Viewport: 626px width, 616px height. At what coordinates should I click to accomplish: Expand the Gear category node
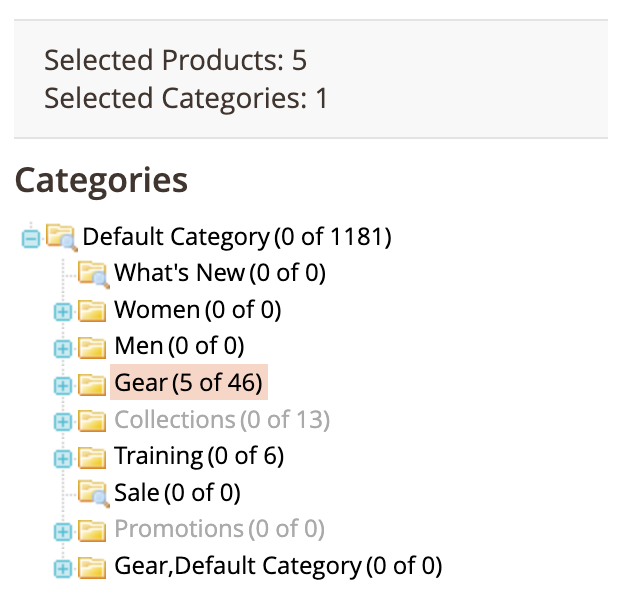coord(62,384)
